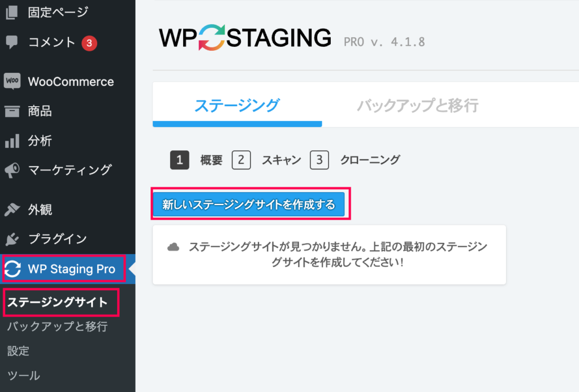Click the プラグイン plug icon
The image size is (579, 392).
[x=12, y=239]
